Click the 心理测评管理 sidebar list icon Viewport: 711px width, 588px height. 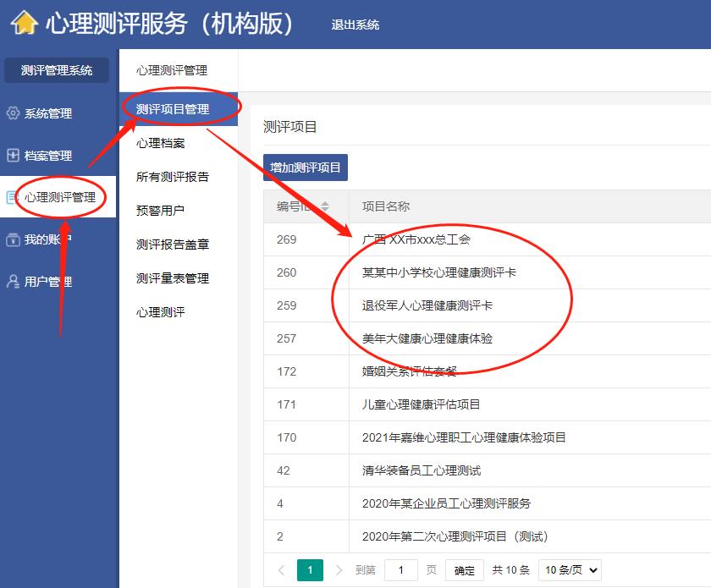tap(11, 198)
